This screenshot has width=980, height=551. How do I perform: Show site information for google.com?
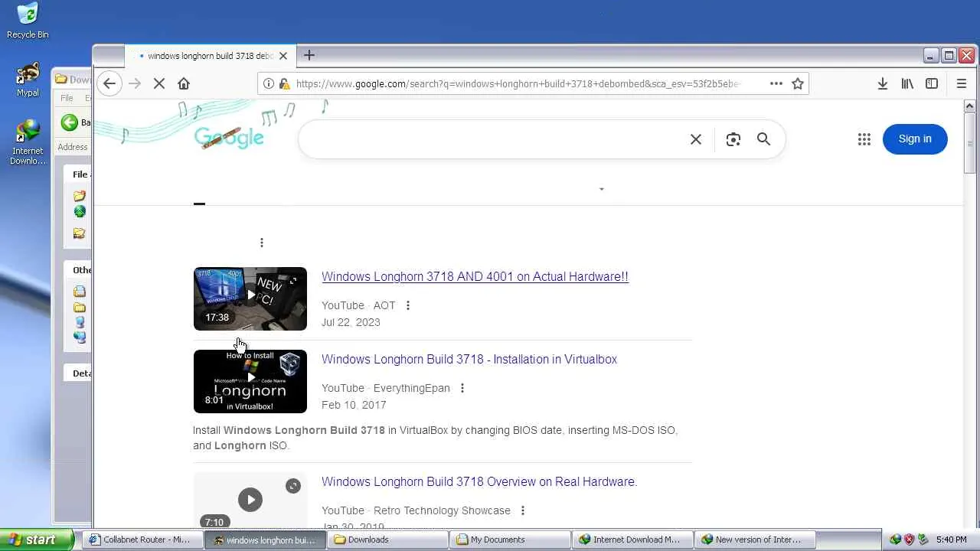(x=269, y=83)
